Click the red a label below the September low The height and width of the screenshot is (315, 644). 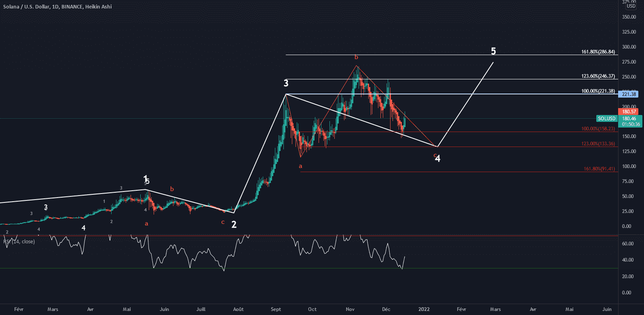300,166
